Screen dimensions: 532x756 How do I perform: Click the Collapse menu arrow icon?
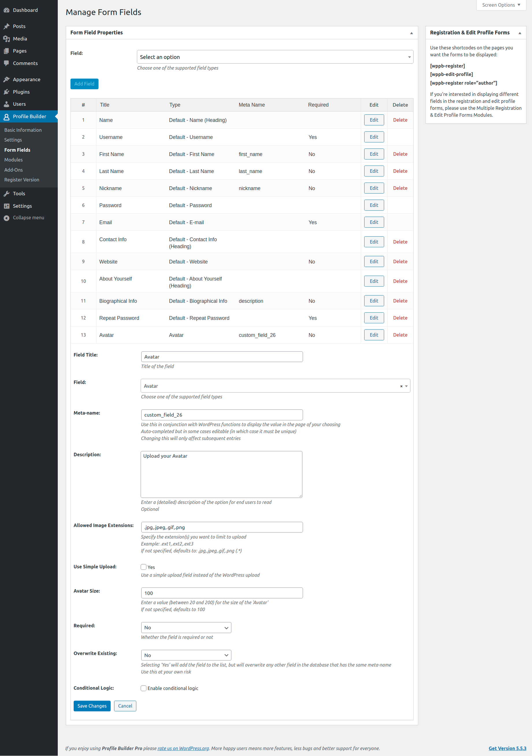pos(7,218)
